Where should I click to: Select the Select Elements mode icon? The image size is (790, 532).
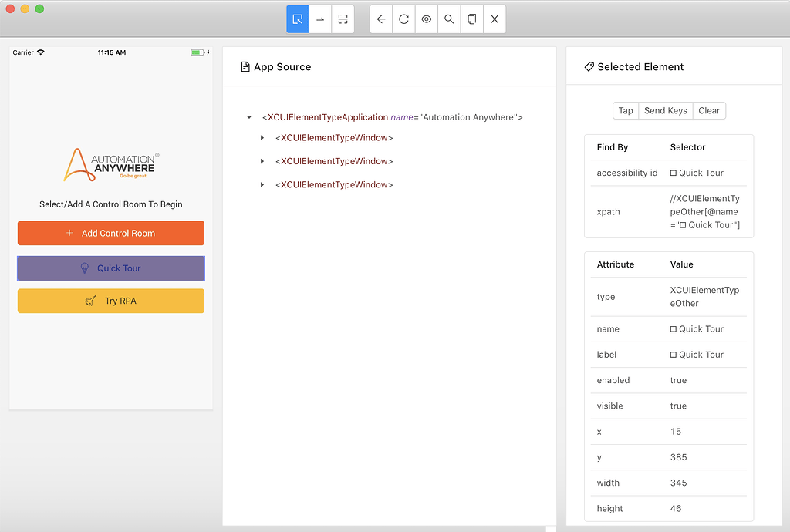tap(297, 19)
